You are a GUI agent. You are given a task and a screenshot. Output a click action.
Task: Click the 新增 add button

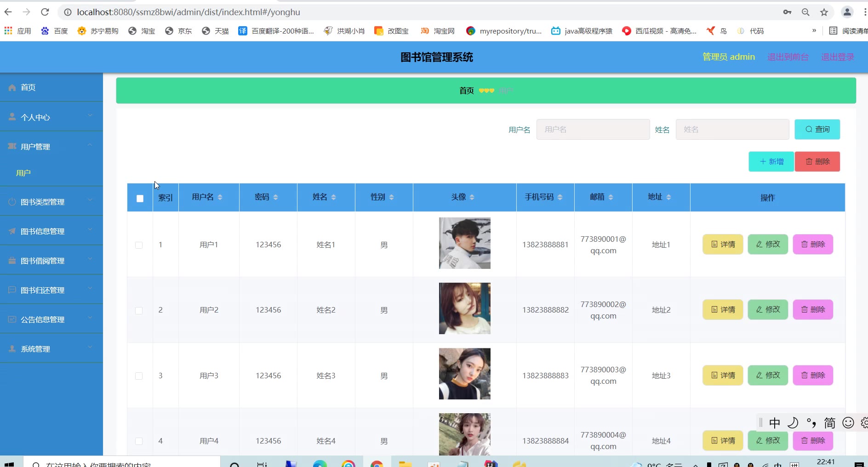[771, 161]
